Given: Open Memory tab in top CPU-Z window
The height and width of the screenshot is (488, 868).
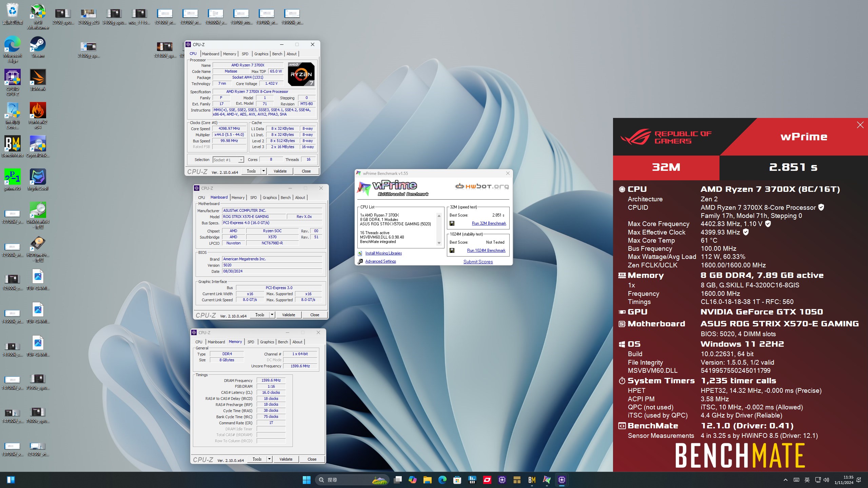Looking at the screenshot, I should click(x=230, y=54).
